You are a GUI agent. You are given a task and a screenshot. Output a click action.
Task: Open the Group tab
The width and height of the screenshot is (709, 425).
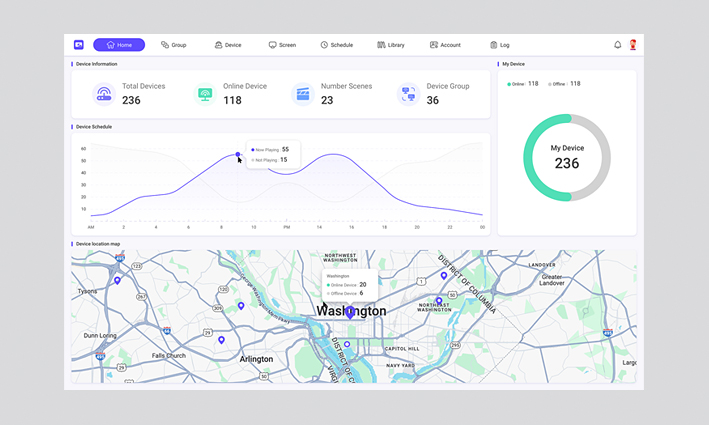(174, 45)
